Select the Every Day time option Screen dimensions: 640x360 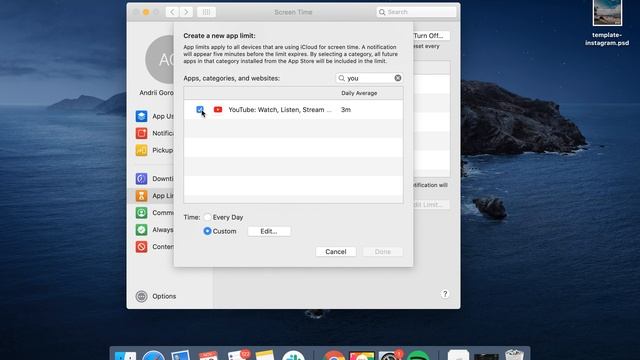[208, 217]
